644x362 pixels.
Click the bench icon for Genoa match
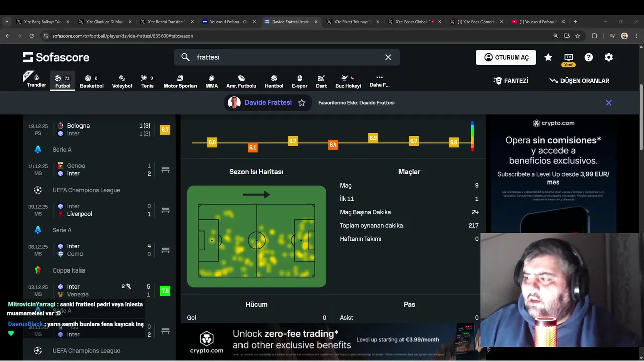[165, 170]
